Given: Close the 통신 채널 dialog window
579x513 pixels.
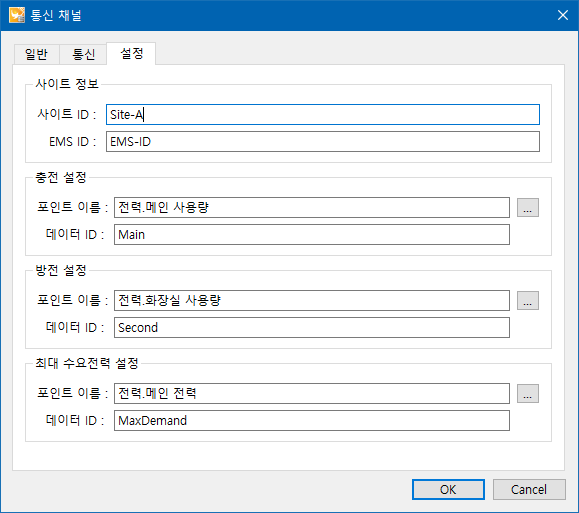Looking at the screenshot, I should click(x=563, y=15).
